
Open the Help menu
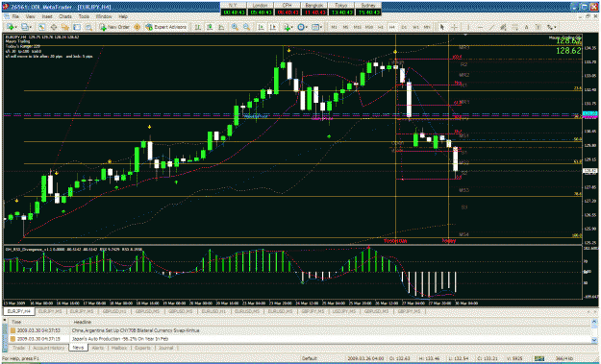[123, 17]
